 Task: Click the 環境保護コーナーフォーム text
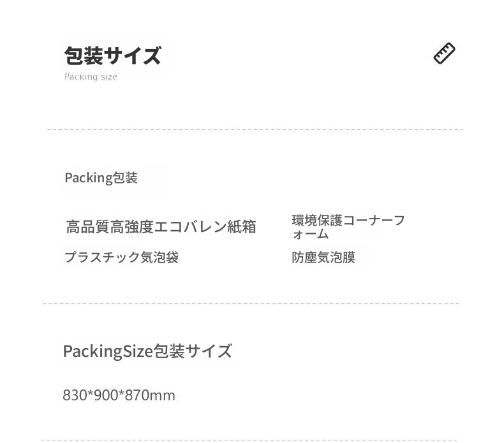[348, 227]
